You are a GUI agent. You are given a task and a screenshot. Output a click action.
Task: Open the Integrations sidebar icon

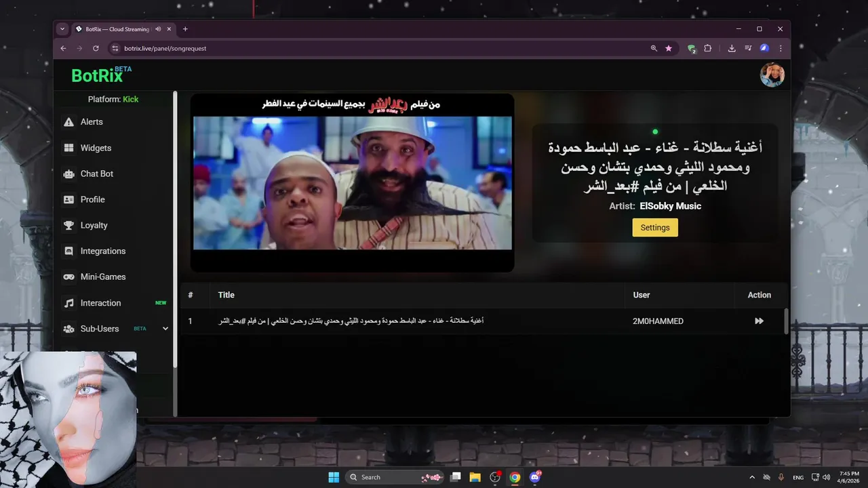click(x=68, y=251)
